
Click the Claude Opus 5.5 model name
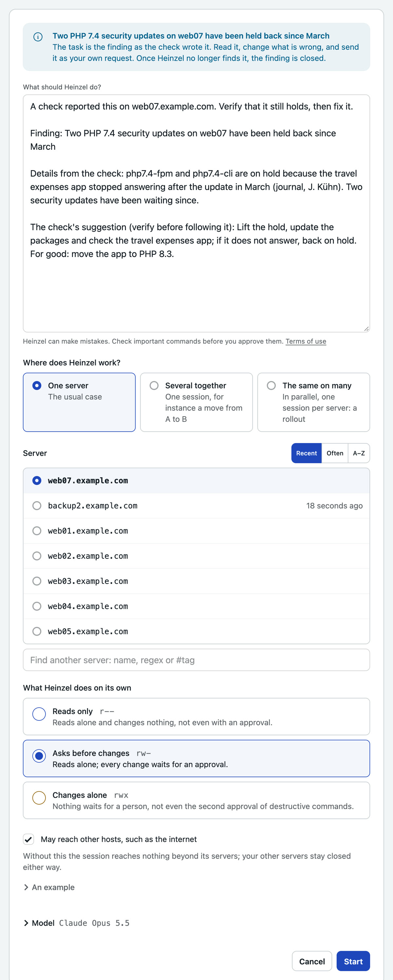(94, 923)
